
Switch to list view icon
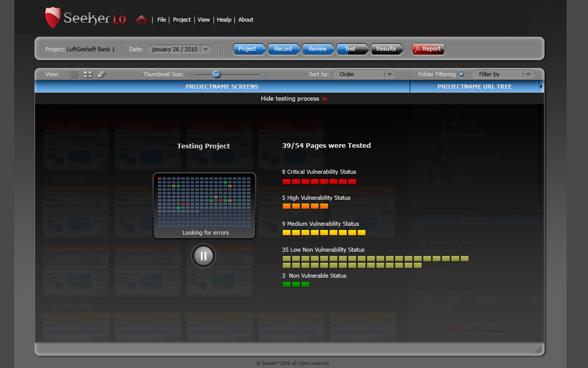pyautogui.click(x=74, y=74)
